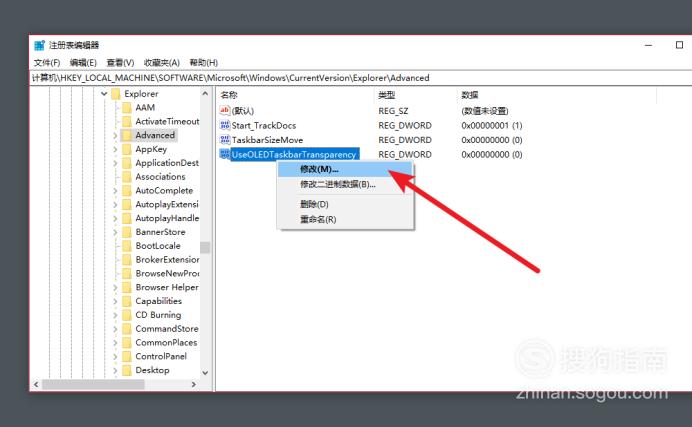Image resolution: width=692 pixels, height=427 pixels.
Task: Open the 文件(F) menu
Action: [47, 63]
